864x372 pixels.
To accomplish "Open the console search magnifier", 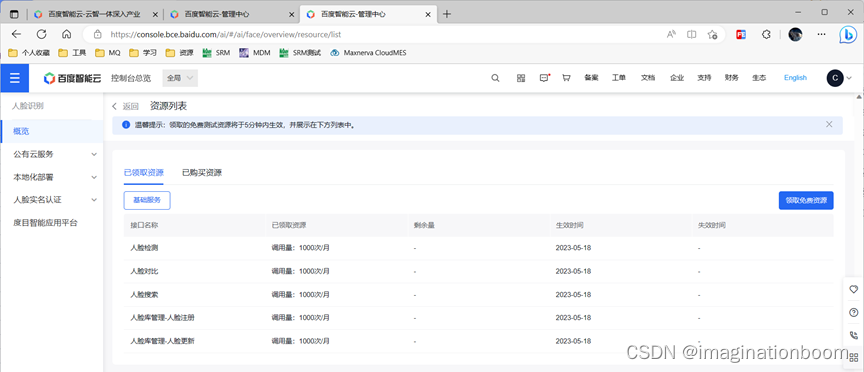I will point(495,78).
